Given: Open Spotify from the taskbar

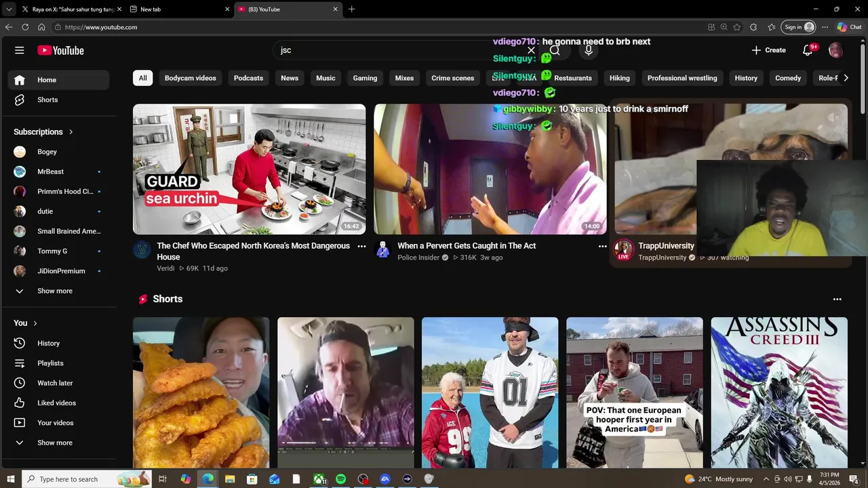Looking at the screenshot, I should 340,479.
